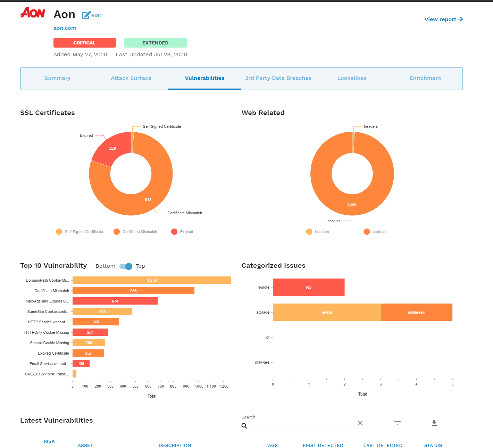
Task: Click the arrow icon next to View report
Action: (x=461, y=19)
